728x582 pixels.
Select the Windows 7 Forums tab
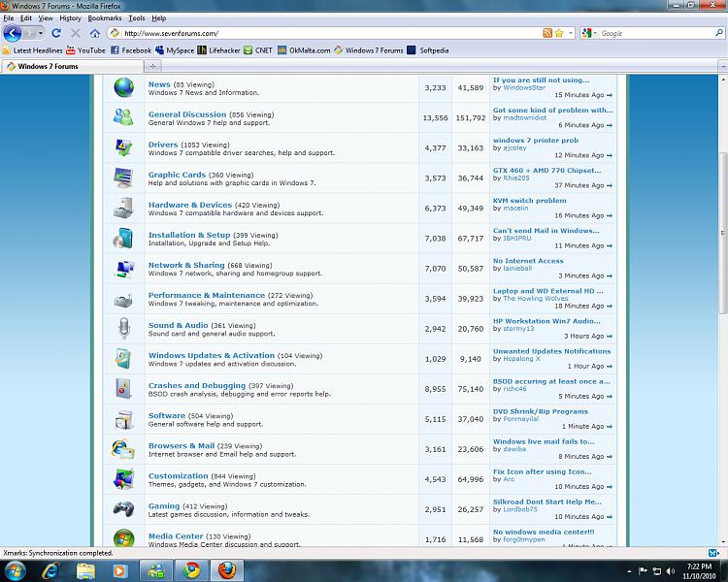72,66
